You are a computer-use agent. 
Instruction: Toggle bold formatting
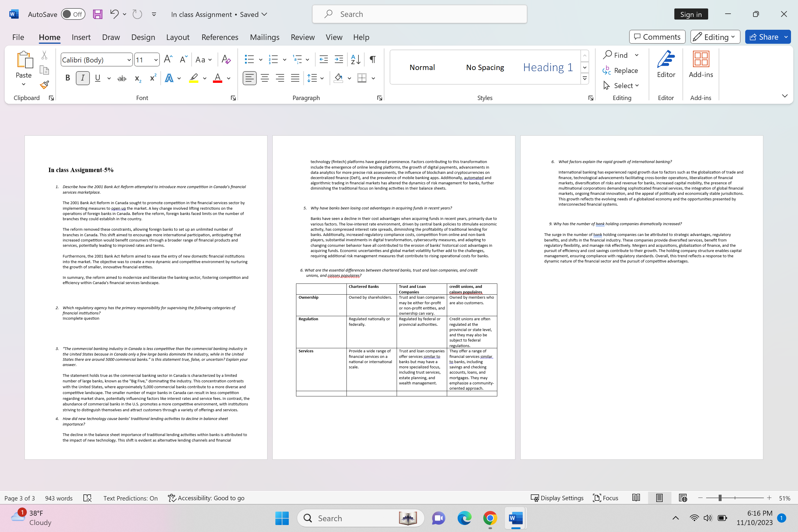[x=67, y=78]
